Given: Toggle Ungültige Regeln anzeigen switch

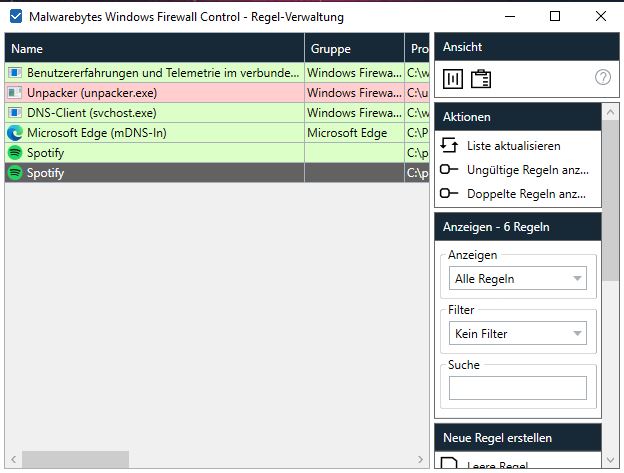Looking at the screenshot, I should [448, 169].
